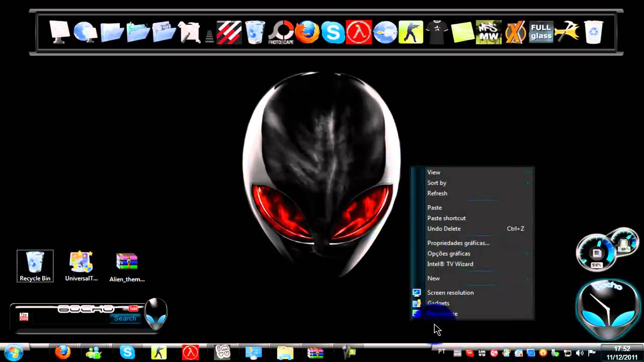Open the globe network icon in the dock
The width and height of the screenshot is (644, 362).
tap(85, 32)
